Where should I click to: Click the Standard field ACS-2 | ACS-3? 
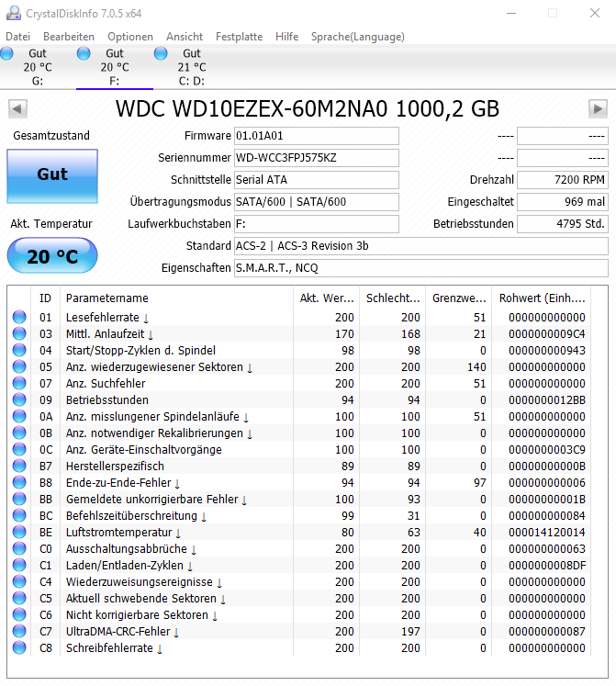click(x=421, y=246)
